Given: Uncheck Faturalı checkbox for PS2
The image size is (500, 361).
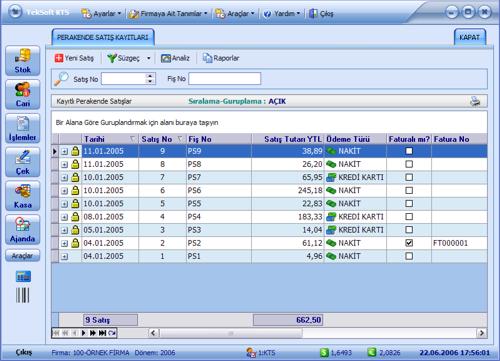Looking at the screenshot, I should coord(409,243).
